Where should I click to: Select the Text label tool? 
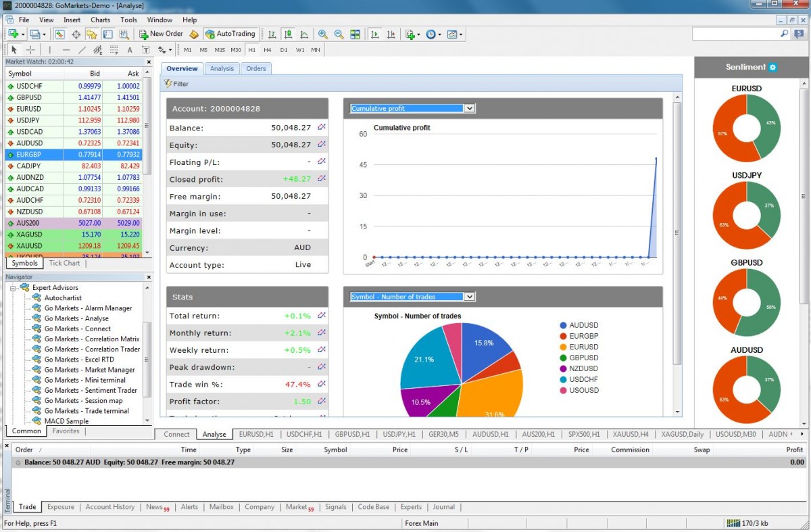146,49
